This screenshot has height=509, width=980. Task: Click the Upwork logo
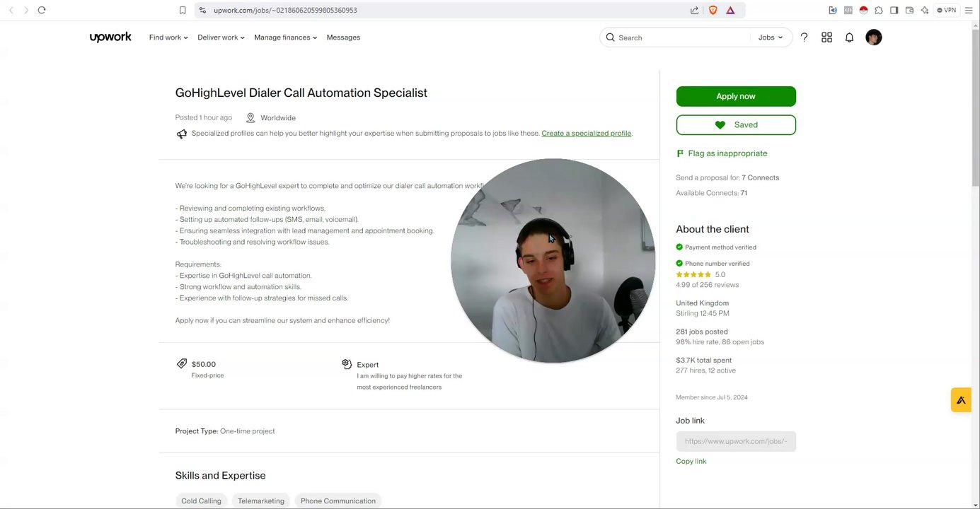(x=110, y=37)
